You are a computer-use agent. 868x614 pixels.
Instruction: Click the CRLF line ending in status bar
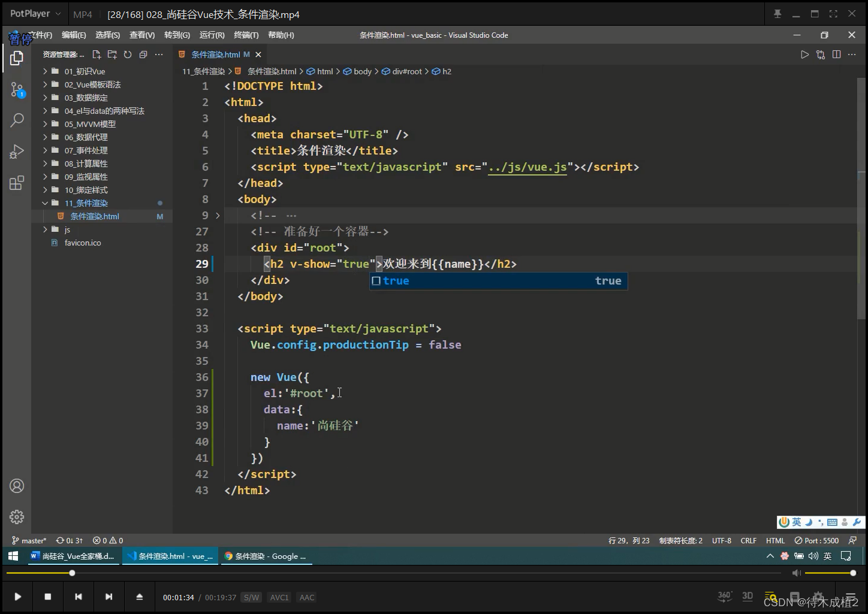point(748,540)
